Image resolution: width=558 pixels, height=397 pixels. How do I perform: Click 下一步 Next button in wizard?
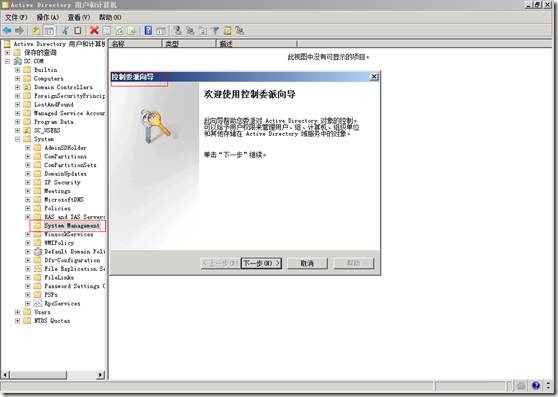pyautogui.click(x=261, y=263)
